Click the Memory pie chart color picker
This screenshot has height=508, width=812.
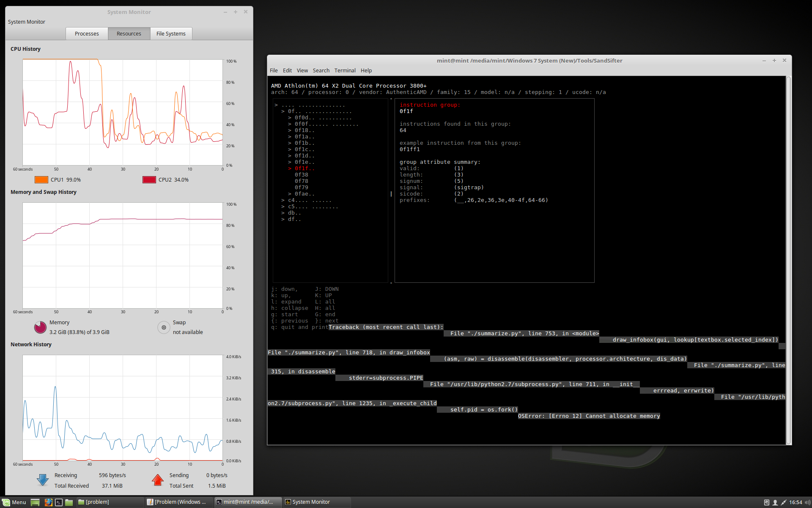pos(40,327)
